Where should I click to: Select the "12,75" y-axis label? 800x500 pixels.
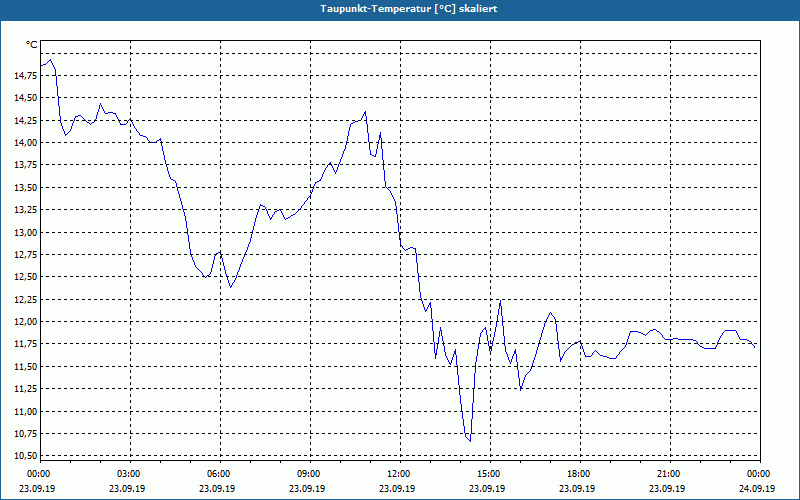25,255
